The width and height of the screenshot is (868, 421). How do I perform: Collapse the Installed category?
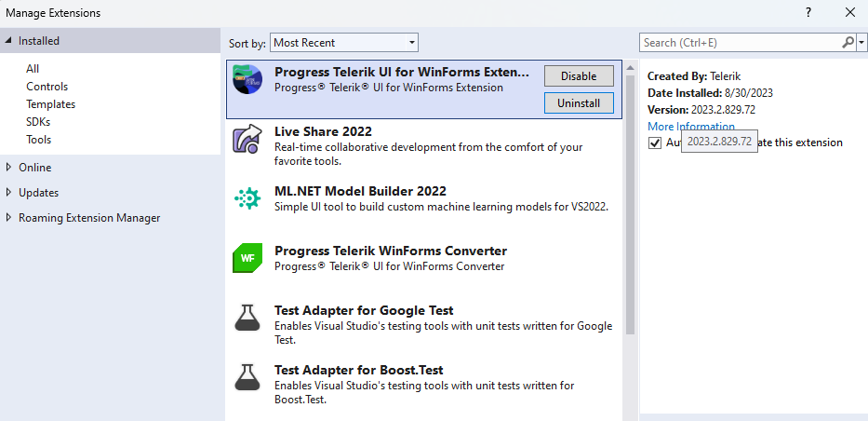(x=7, y=40)
